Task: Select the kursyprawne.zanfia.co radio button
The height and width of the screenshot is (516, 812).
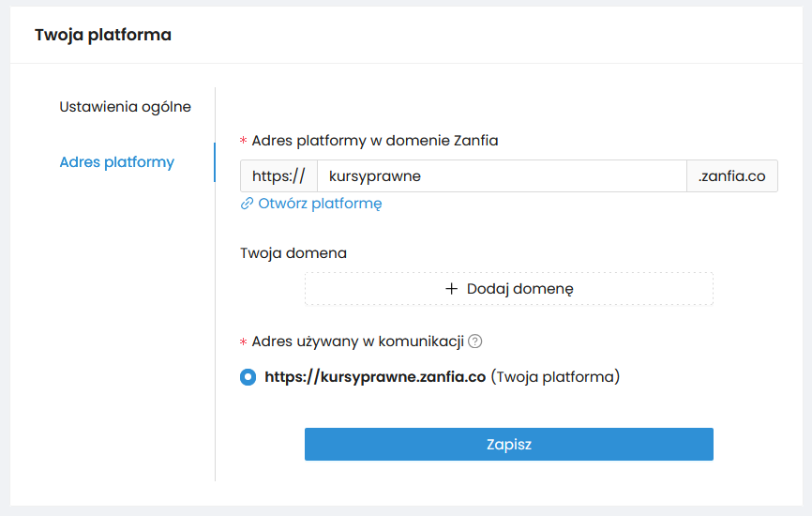Action: click(248, 377)
